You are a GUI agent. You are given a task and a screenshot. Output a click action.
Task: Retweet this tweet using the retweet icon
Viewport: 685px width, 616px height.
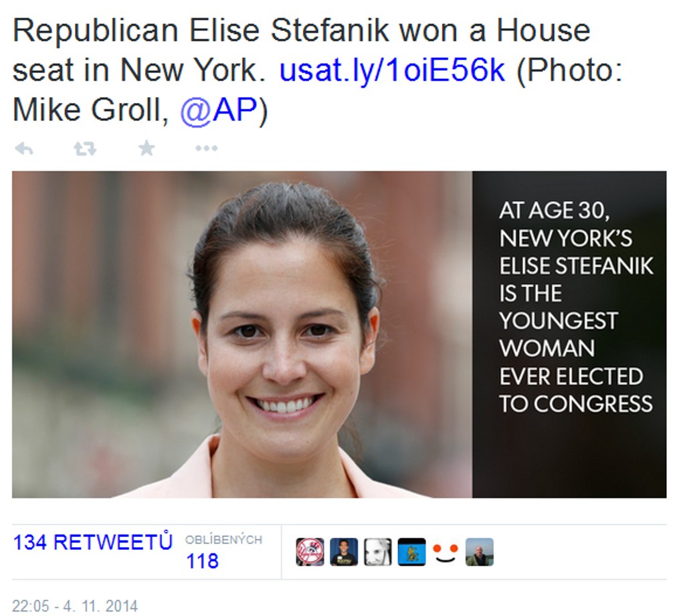(x=84, y=148)
